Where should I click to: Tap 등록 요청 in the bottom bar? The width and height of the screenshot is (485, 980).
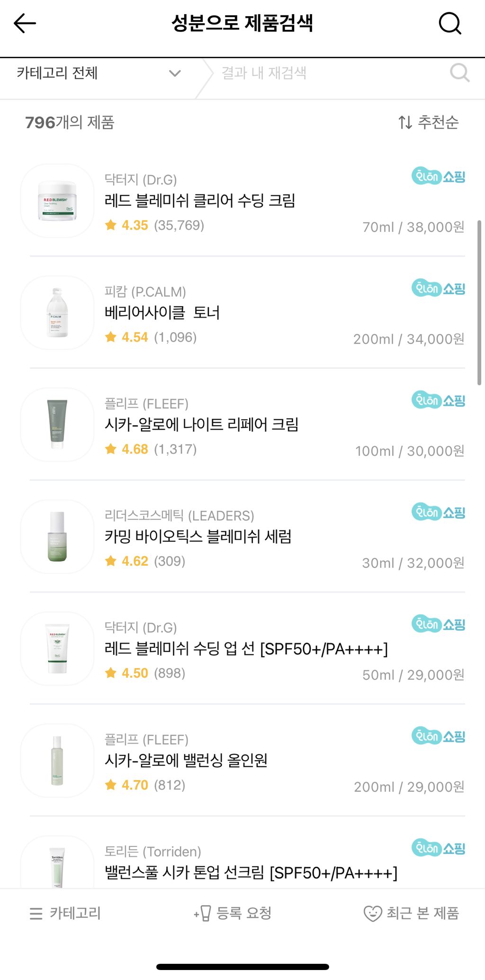[x=233, y=913]
